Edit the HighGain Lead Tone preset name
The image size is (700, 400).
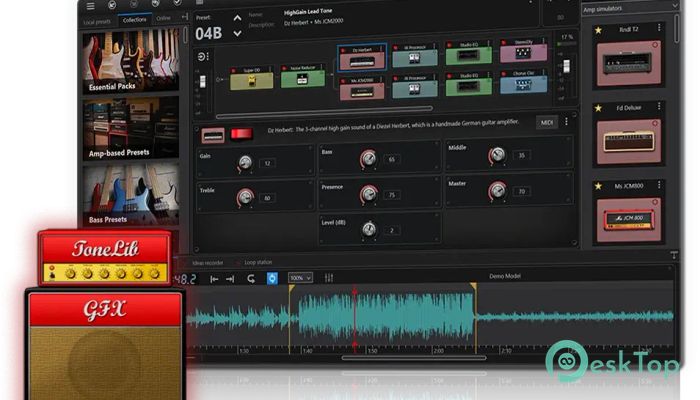click(x=308, y=12)
